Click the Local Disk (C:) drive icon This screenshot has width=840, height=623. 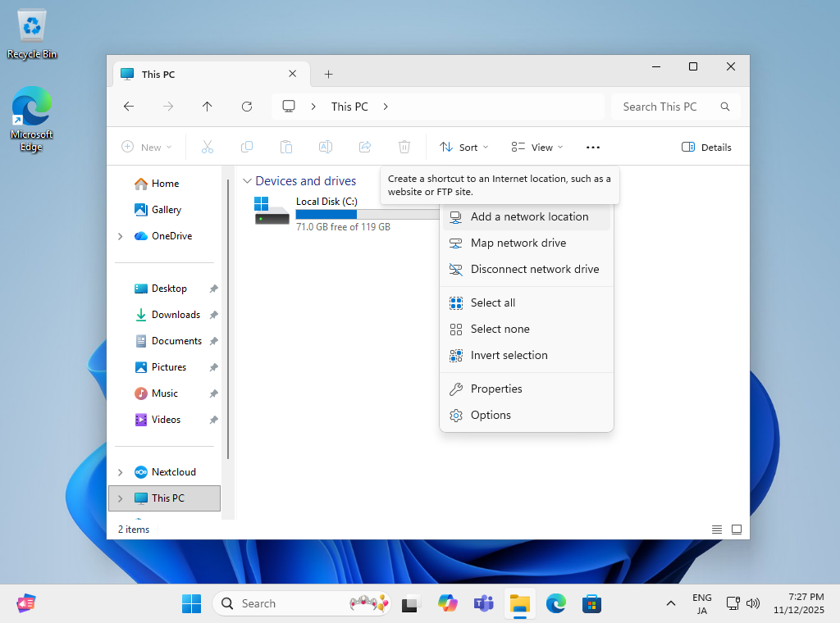(272, 211)
